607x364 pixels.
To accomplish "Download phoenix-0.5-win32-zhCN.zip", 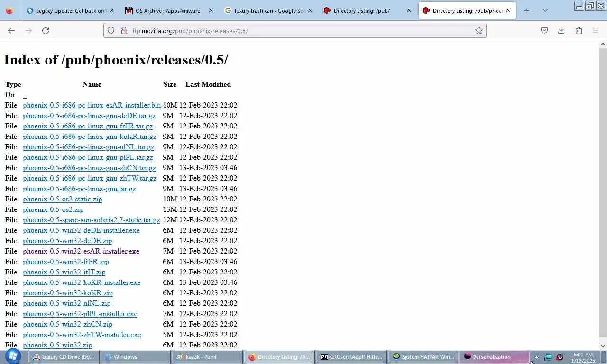I will (67, 324).
